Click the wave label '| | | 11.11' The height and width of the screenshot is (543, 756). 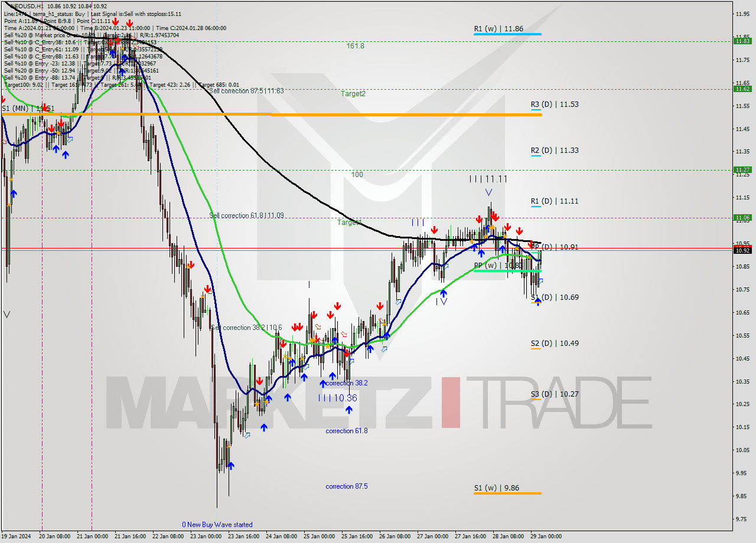tap(488, 179)
